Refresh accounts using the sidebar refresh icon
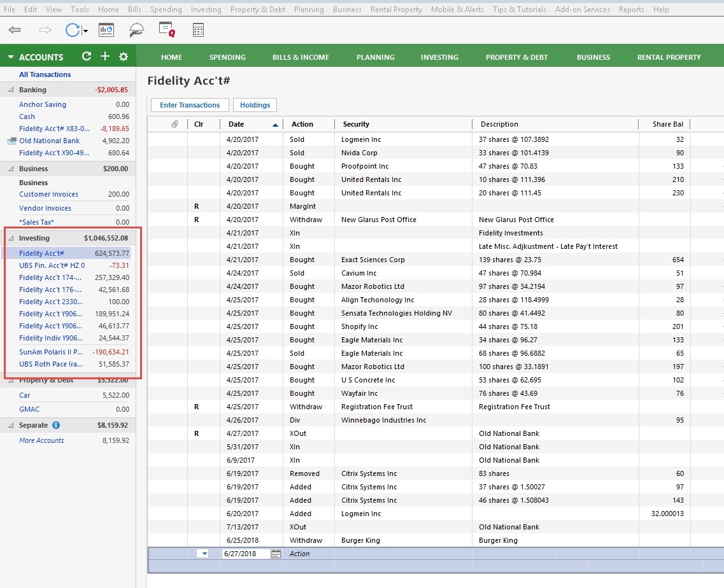 tap(87, 57)
